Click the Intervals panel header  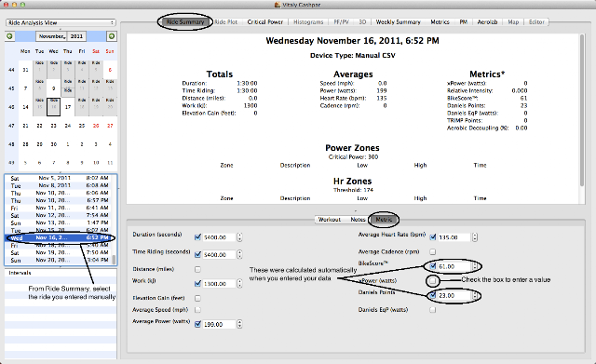pos(61,273)
